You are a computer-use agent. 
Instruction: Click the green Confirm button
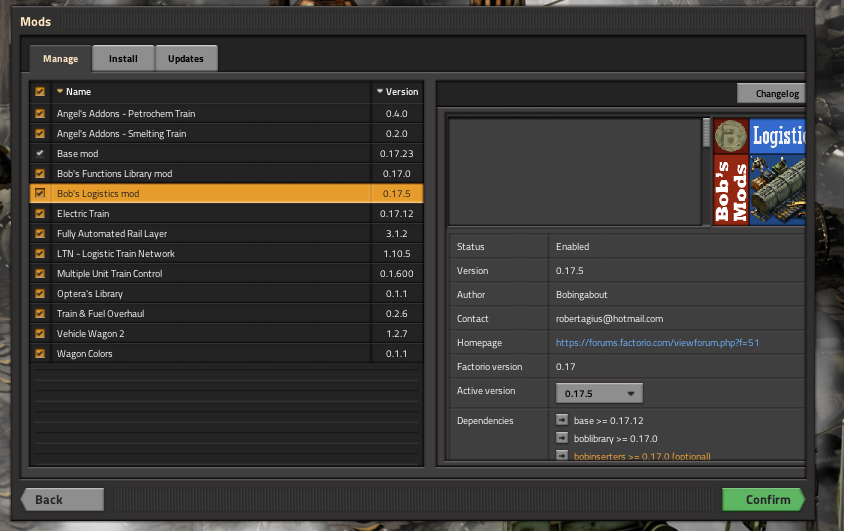coord(763,500)
